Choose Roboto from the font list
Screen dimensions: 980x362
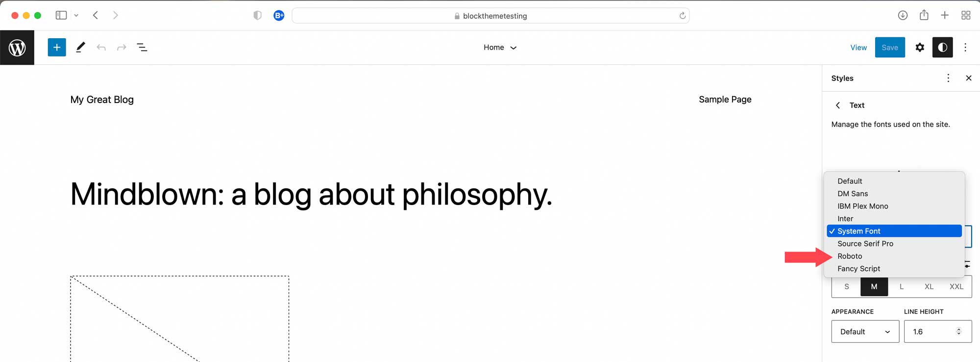pos(850,256)
